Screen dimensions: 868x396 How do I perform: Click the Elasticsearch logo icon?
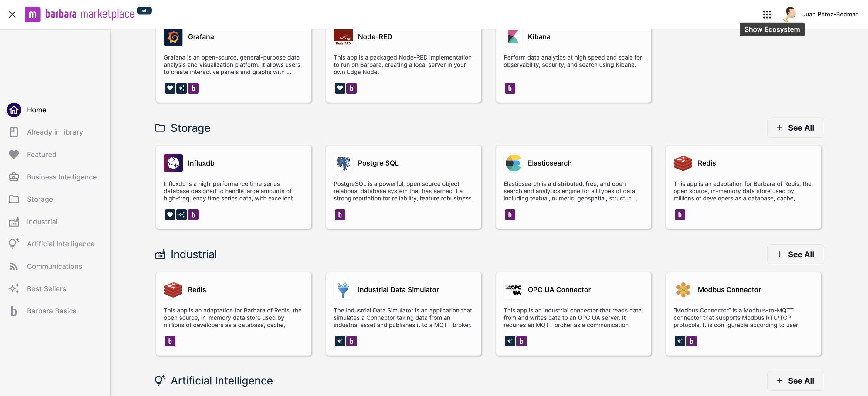[513, 163]
